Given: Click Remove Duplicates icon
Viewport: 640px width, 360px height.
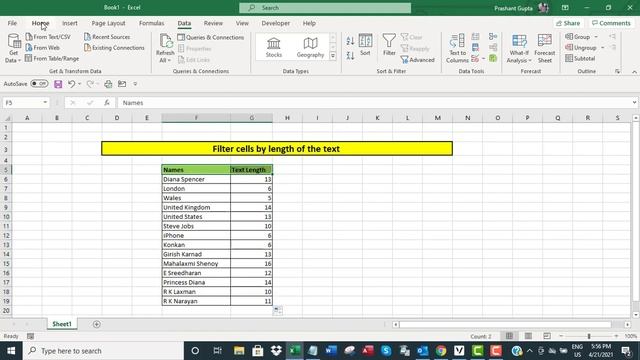Looking at the screenshot, I should coord(476,48).
